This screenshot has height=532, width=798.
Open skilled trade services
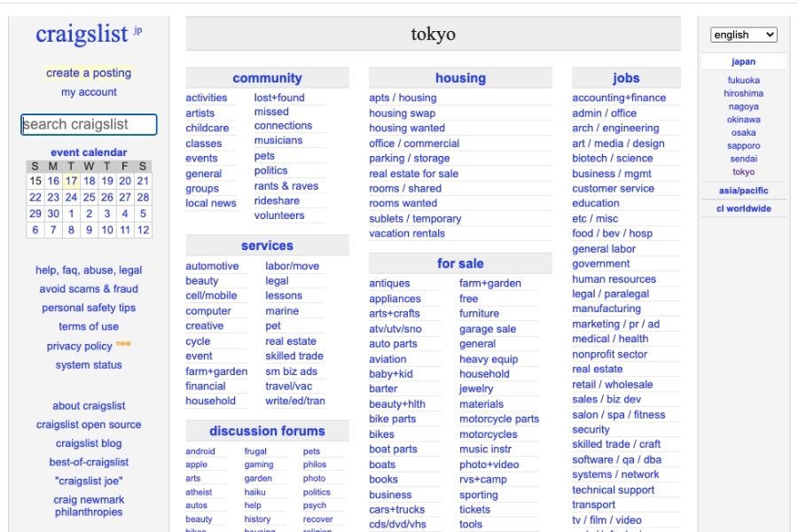pos(294,356)
